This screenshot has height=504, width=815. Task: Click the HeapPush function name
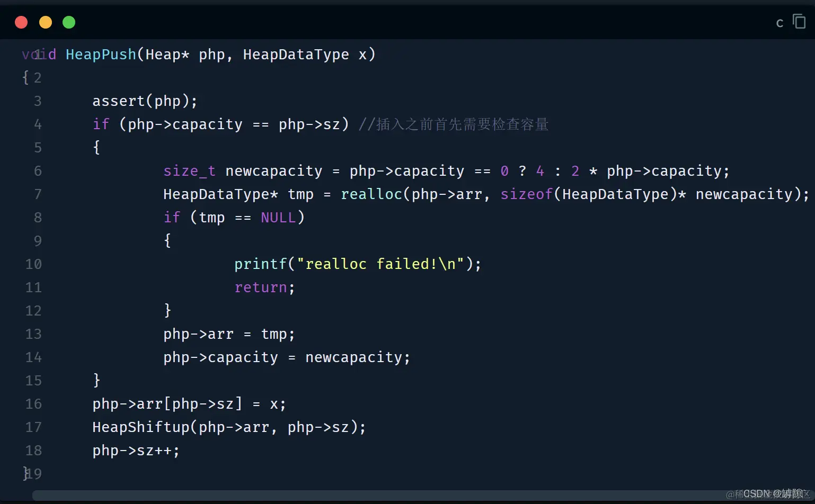(101, 55)
